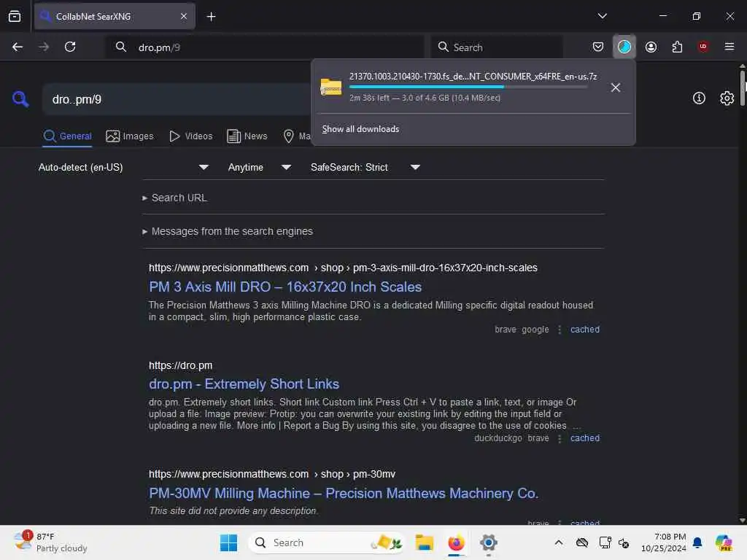
Task: Open weather widget 87°F Partly cloudy
Action: coord(50,542)
